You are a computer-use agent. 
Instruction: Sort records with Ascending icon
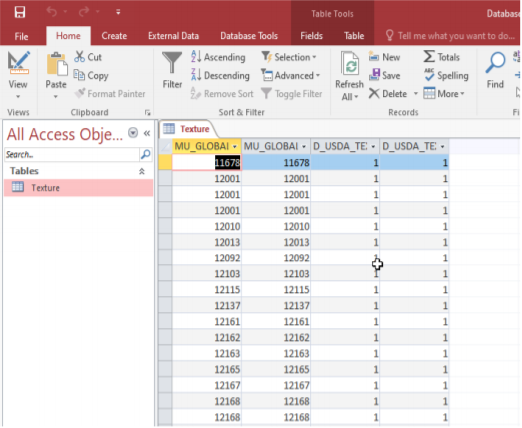(x=196, y=56)
